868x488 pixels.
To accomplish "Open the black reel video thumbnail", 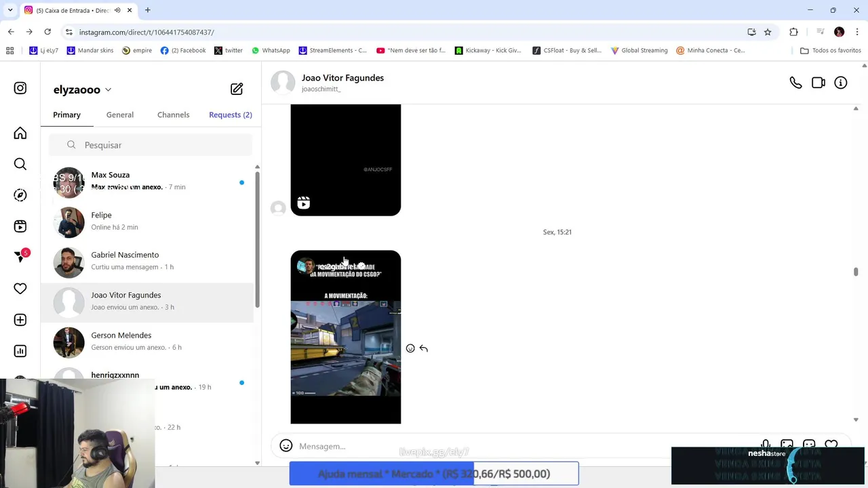I will coord(346,160).
